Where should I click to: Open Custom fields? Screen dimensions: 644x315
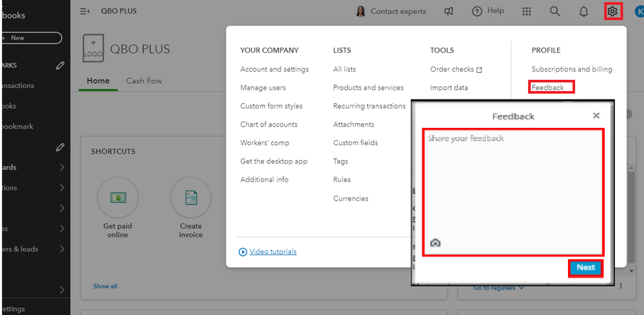tap(355, 143)
